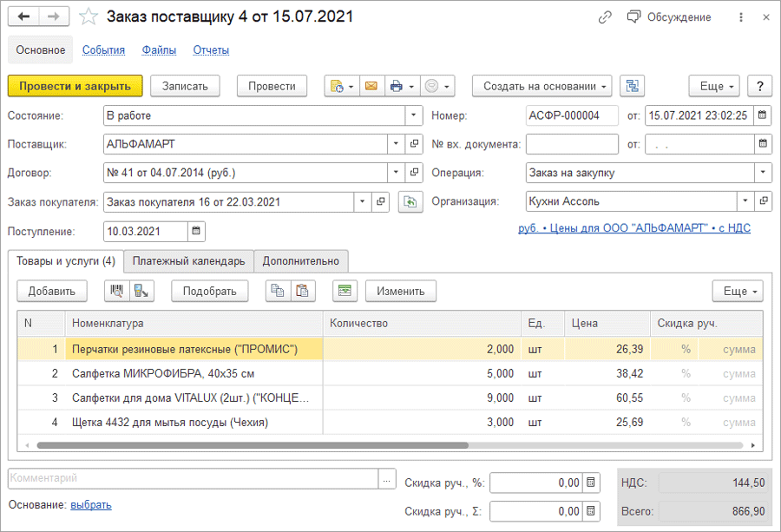Screen dimensions: 781x532
Task: Click the Добавить button
Action: tap(52, 291)
